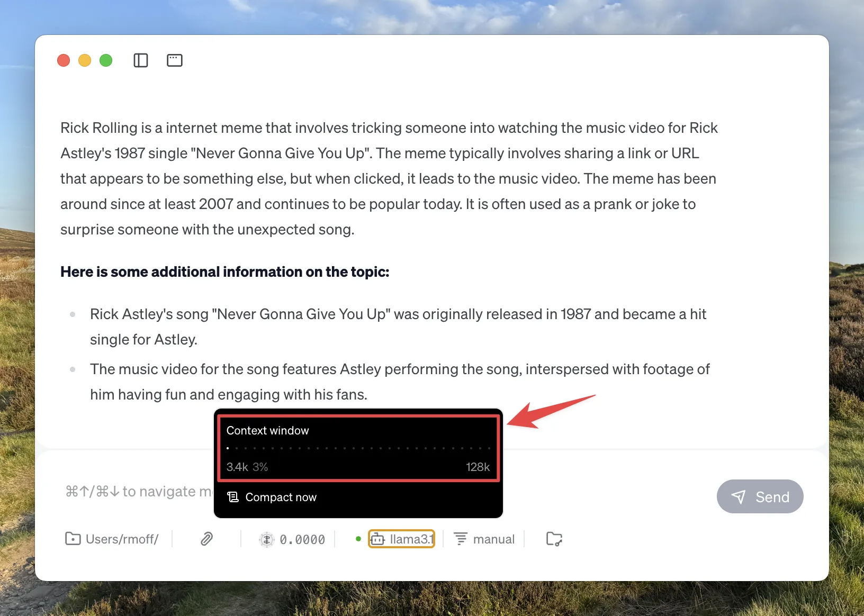Click the robot icon on the model chip

click(377, 539)
